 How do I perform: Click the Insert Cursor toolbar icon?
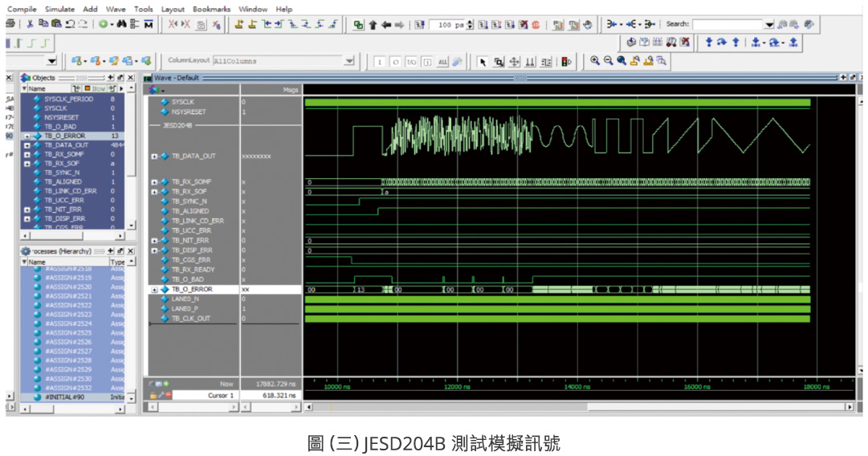tap(239, 25)
